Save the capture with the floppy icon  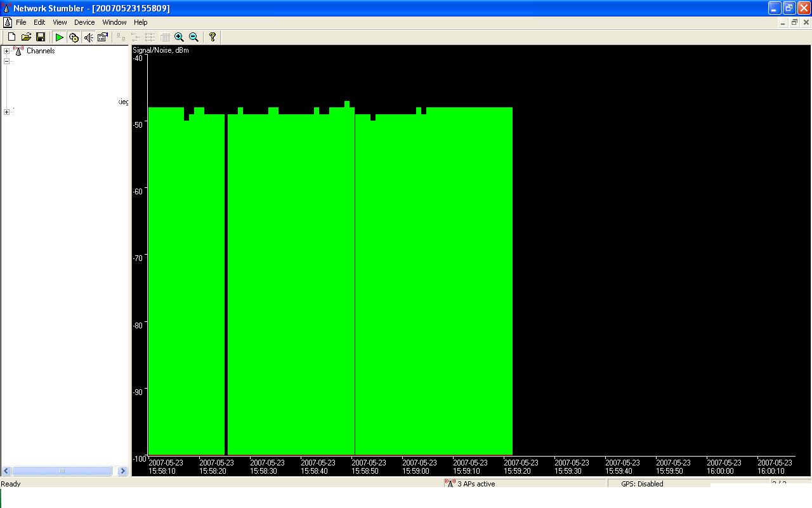coord(41,37)
